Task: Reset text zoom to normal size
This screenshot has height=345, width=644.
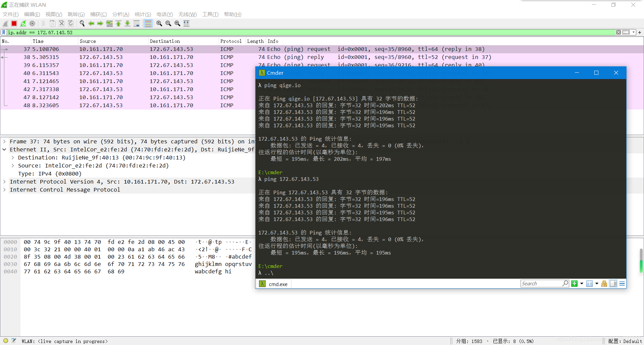Action: pos(177,23)
